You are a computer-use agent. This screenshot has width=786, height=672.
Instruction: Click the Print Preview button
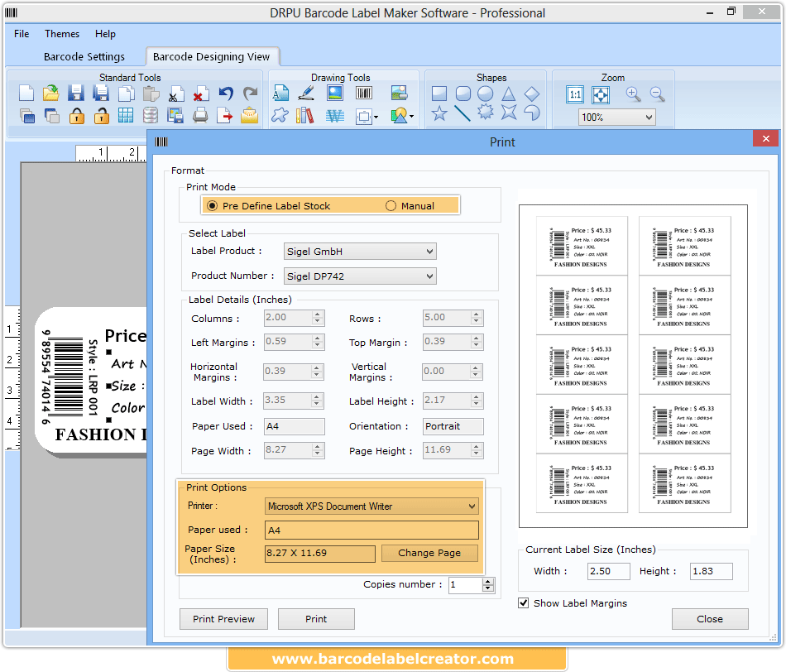click(223, 618)
